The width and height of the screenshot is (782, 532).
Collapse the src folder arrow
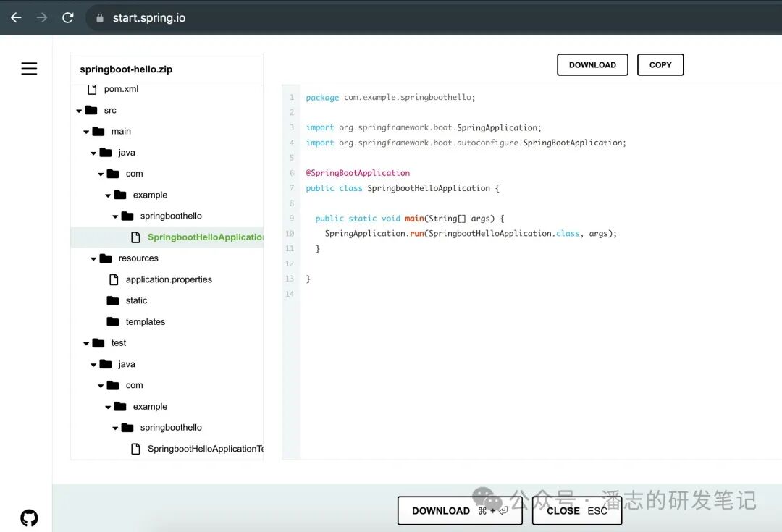[x=79, y=111]
